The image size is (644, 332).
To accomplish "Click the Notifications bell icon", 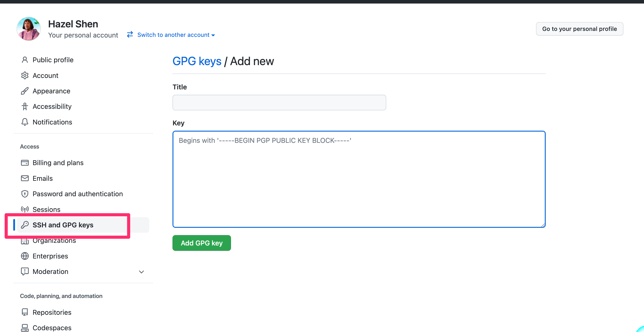I will [25, 122].
